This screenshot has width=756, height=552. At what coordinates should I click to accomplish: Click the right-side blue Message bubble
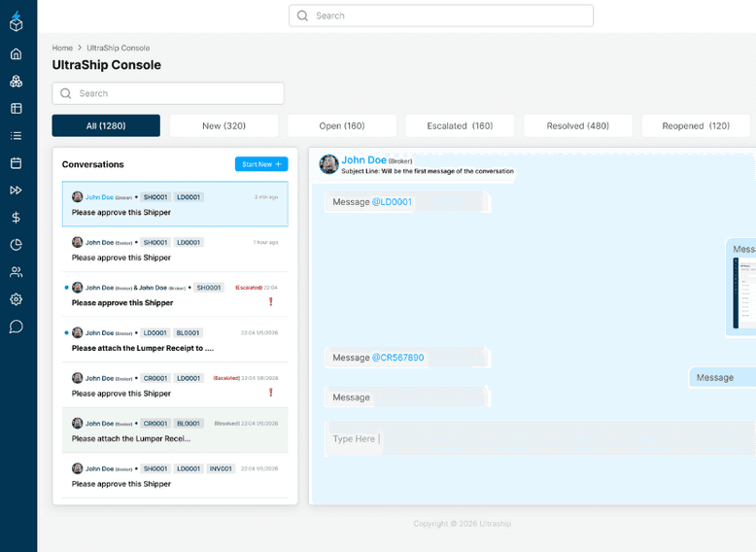pos(723,377)
